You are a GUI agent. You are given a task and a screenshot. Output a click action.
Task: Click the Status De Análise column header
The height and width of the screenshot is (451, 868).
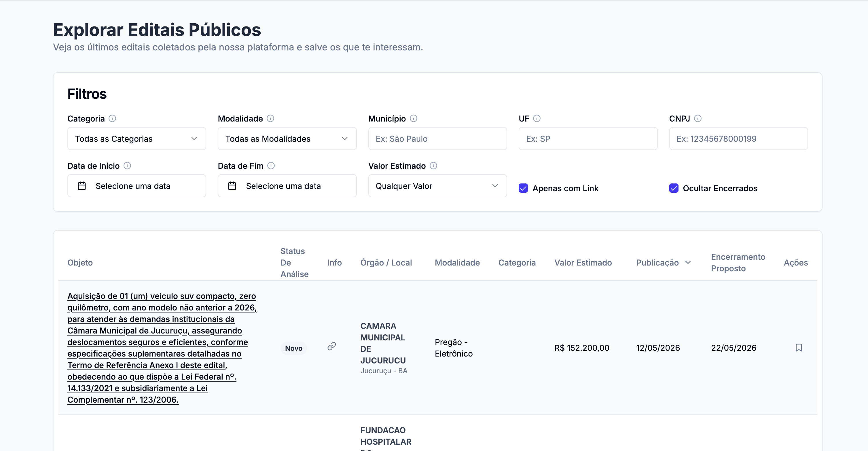(x=294, y=263)
